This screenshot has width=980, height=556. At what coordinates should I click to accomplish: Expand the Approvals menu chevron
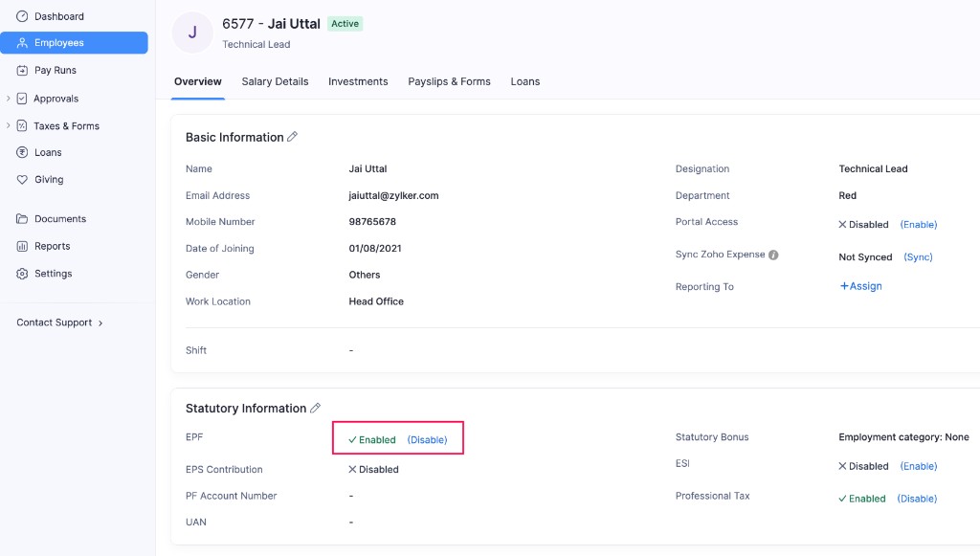[8, 98]
